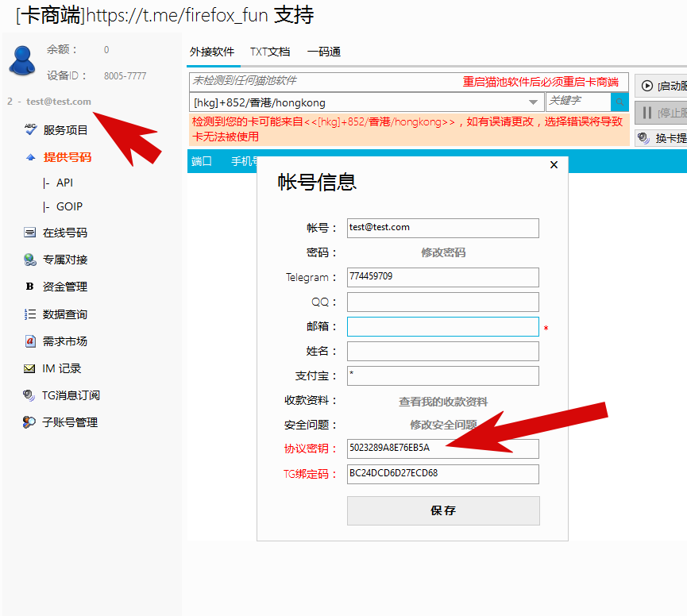Click the search magnifier button beside keyword field
This screenshot has width=687, height=616.
click(x=619, y=102)
